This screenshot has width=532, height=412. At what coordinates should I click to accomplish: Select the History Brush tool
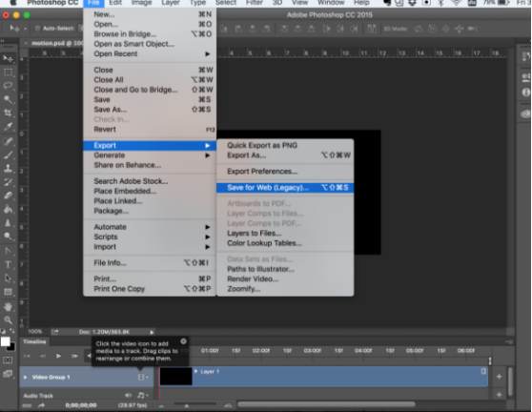[x=9, y=182]
